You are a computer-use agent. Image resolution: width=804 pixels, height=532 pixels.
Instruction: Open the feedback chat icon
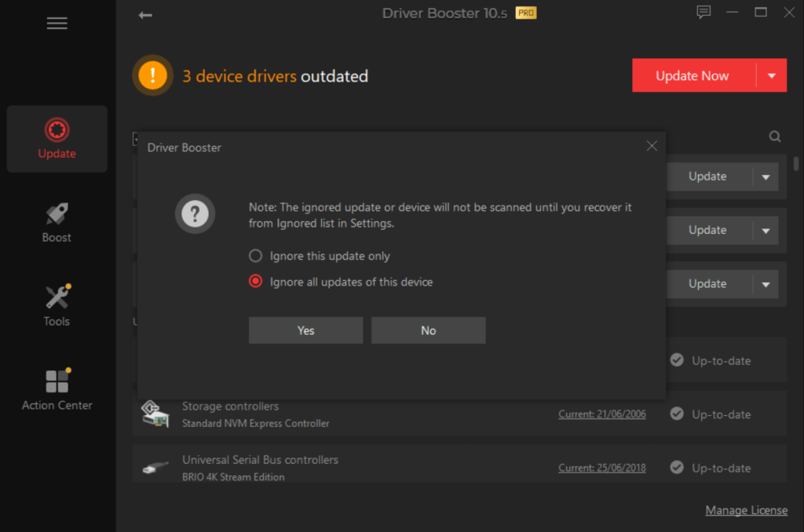[x=703, y=13]
